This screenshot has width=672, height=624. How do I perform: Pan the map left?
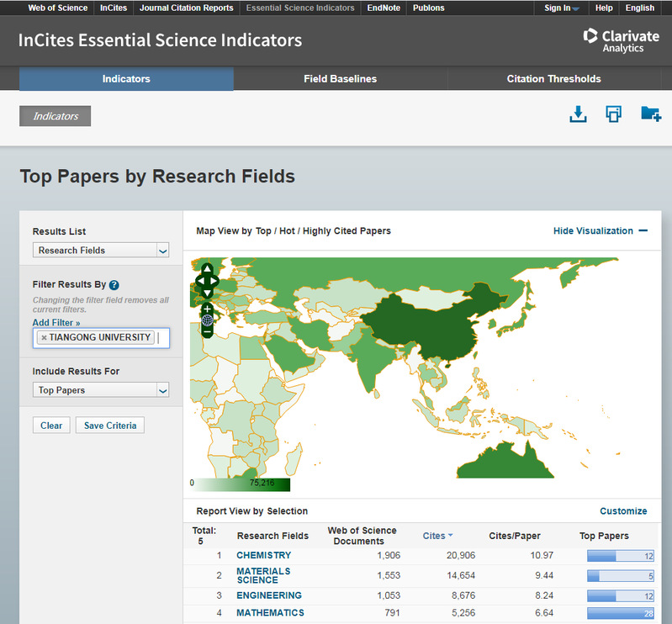click(x=199, y=281)
